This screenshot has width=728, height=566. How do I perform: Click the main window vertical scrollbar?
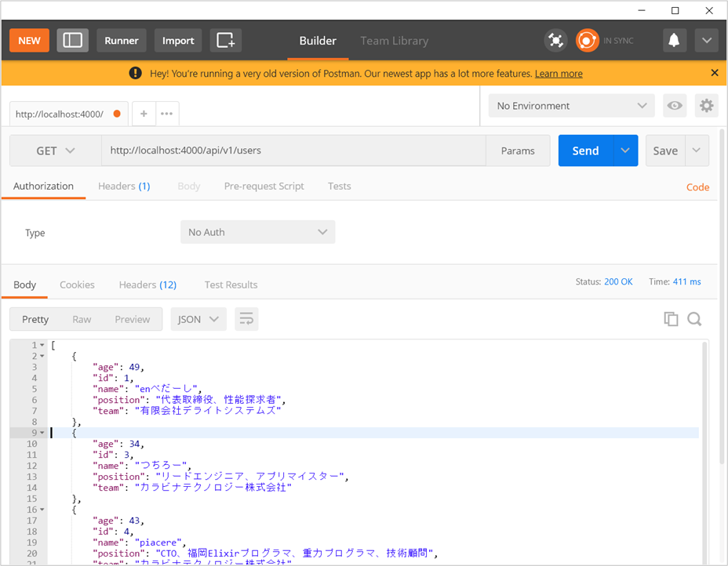pos(722,297)
